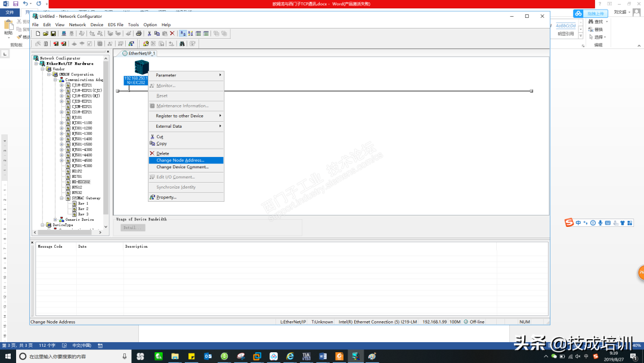Click the red X Delete toolbar icon
The width and height of the screenshot is (644, 363).
[x=172, y=33]
